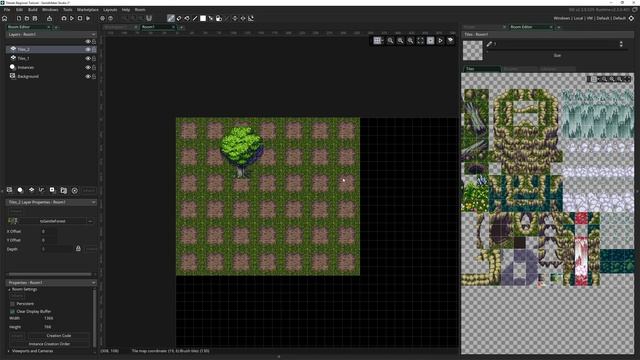Viewport: 640px width, 360px height.
Task: Open the Marketplace menu
Action: coord(88,10)
